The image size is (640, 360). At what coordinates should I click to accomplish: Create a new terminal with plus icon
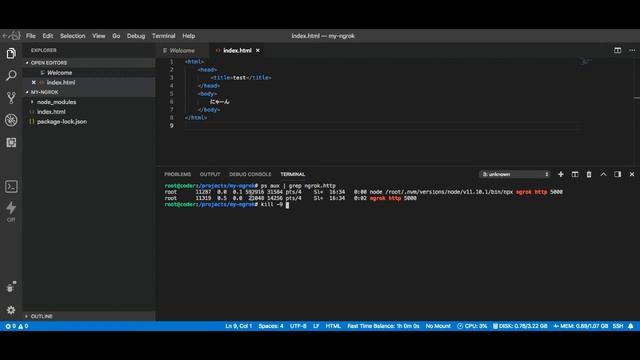click(x=560, y=174)
